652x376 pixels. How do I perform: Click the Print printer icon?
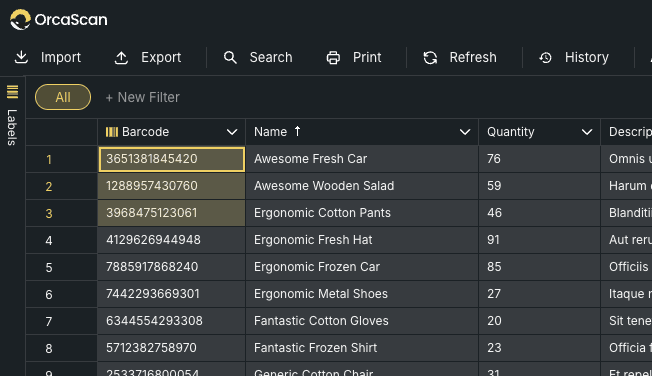[333, 57]
